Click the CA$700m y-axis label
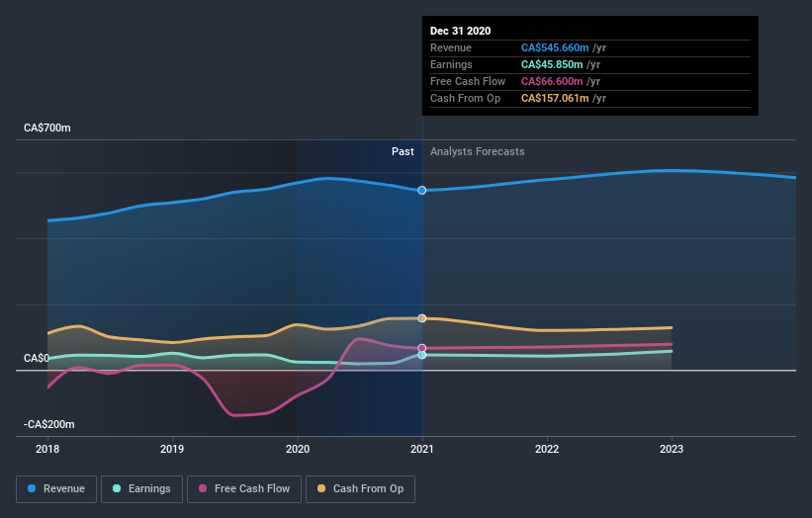Viewport: 812px width, 518px height. click(x=47, y=128)
